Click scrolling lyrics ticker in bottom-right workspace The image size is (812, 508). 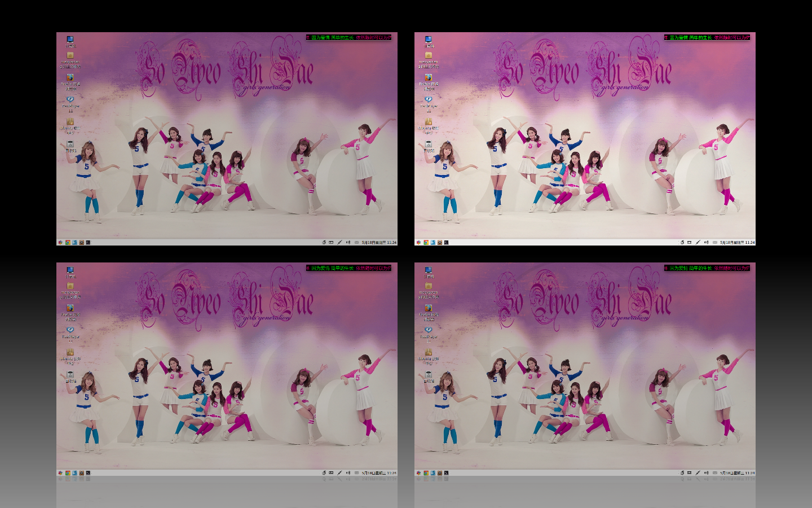pyautogui.click(x=707, y=268)
